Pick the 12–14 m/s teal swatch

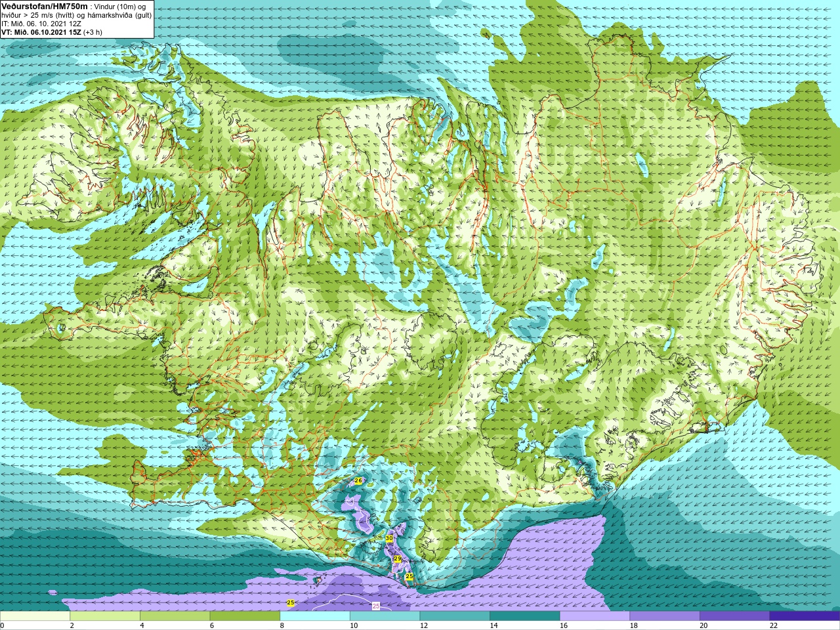coord(455,616)
